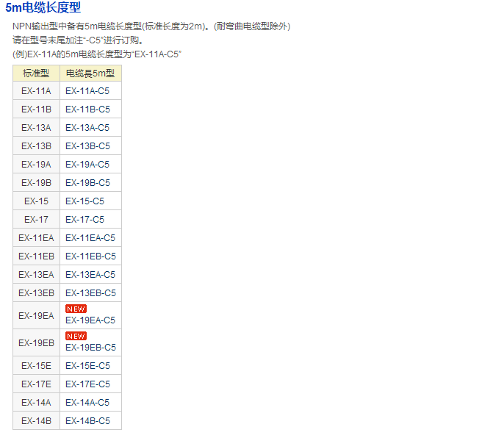The image size is (504, 438).
Task: Choose the EX-17E-C5 table cell
Action: click(x=87, y=384)
